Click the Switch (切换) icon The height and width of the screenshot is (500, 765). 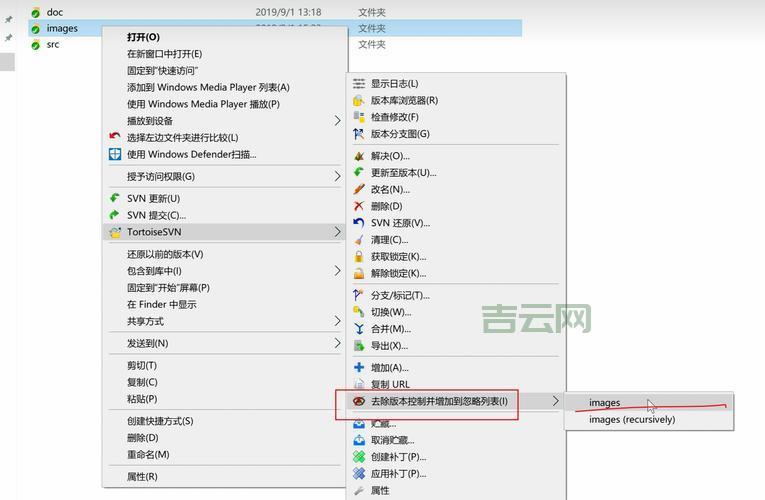tap(359, 312)
